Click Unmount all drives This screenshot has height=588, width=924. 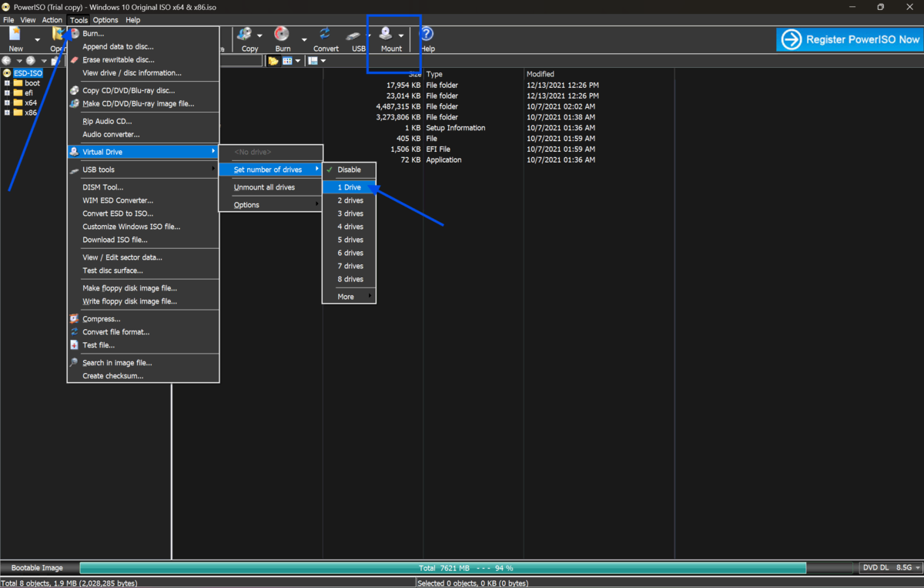pos(271,187)
